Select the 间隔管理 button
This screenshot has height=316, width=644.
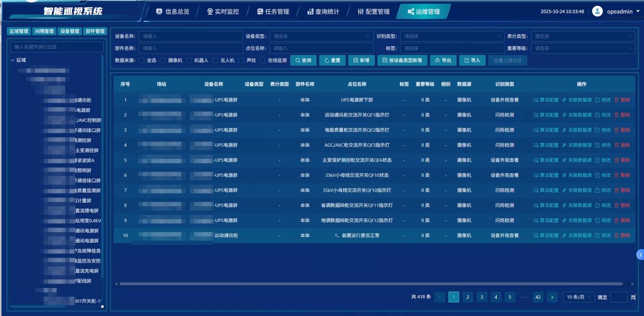(44, 31)
